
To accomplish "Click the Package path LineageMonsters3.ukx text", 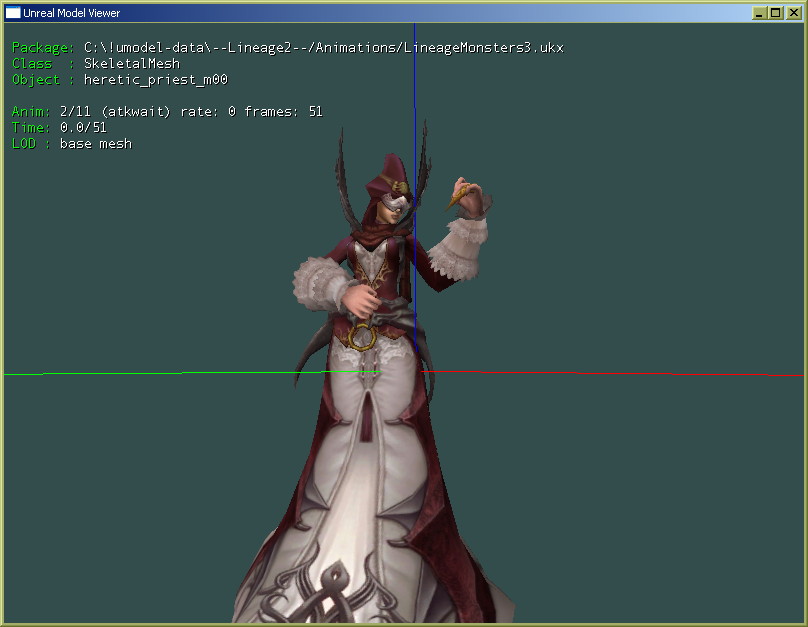I will [324, 48].
